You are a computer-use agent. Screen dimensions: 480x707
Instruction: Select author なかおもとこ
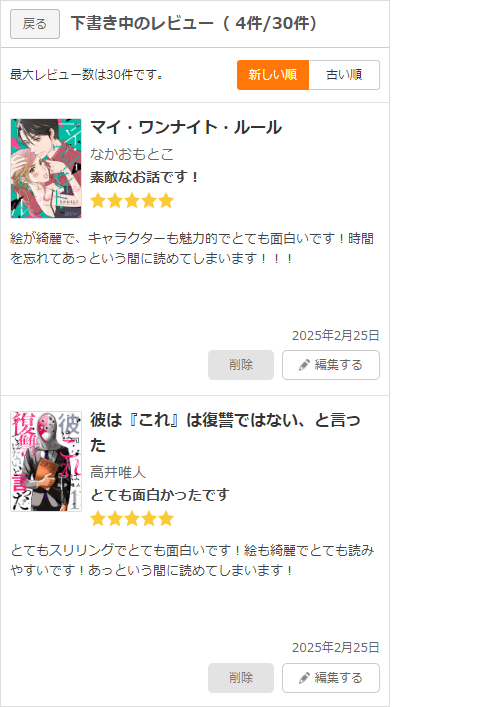point(132,154)
